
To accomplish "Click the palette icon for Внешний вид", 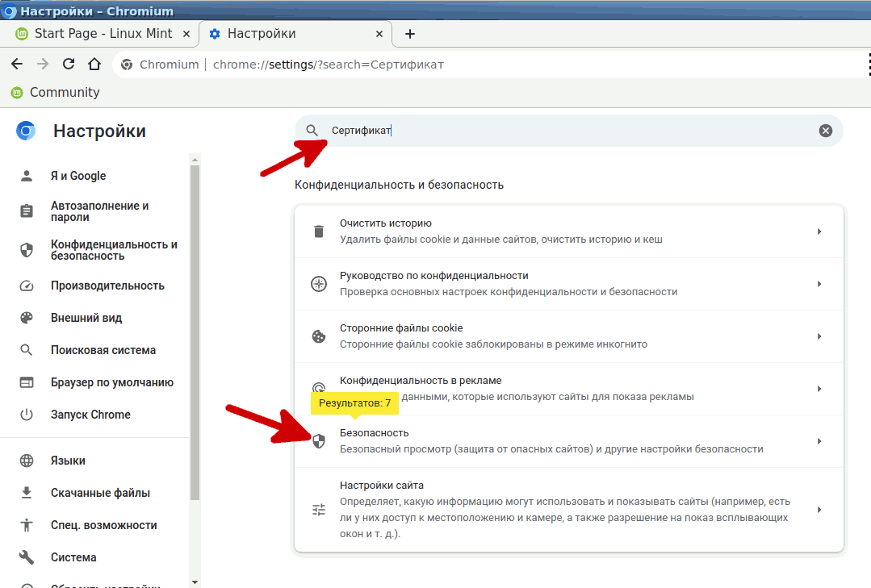I will tap(26, 318).
